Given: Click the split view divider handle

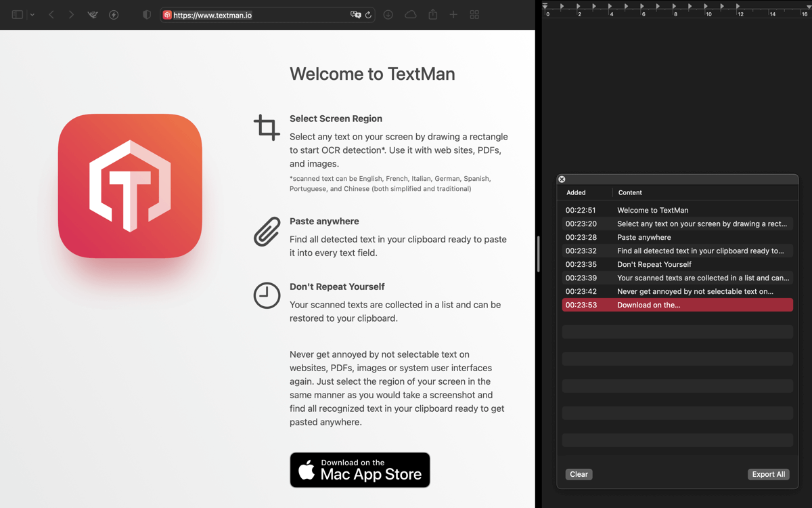Looking at the screenshot, I should pyautogui.click(x=538, y=254).
